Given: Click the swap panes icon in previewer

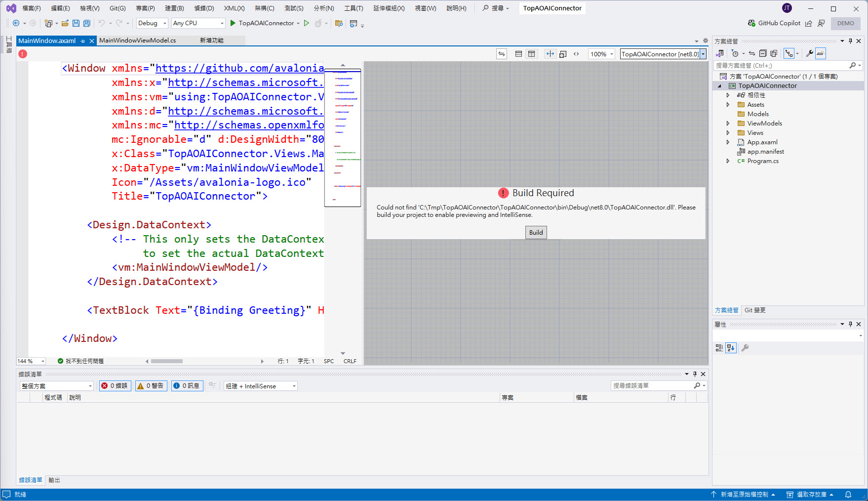Looking at the screenshot, I should click(x=502, y=54).
